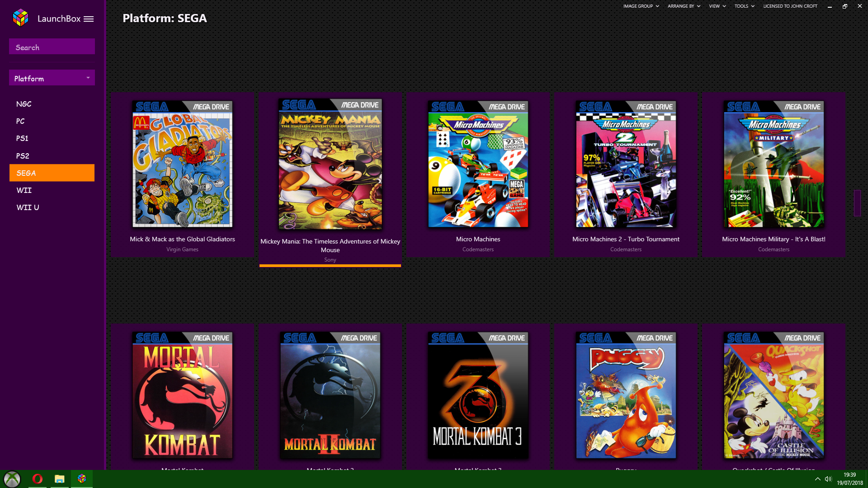Viewport: 868px width, 488px height.
Task: Select the Mortal Kombat II cover
Action: click(x=330, y=395)
